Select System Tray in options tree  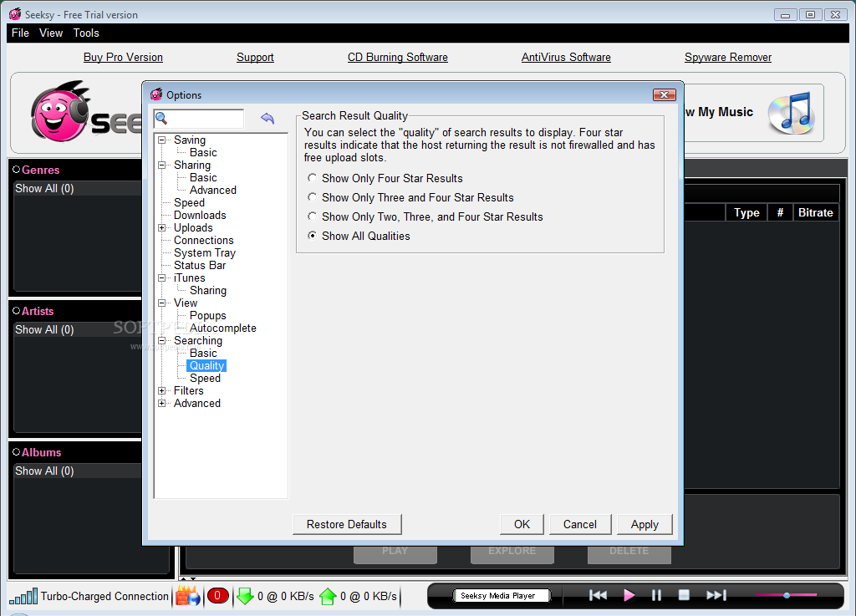(205, 253)
